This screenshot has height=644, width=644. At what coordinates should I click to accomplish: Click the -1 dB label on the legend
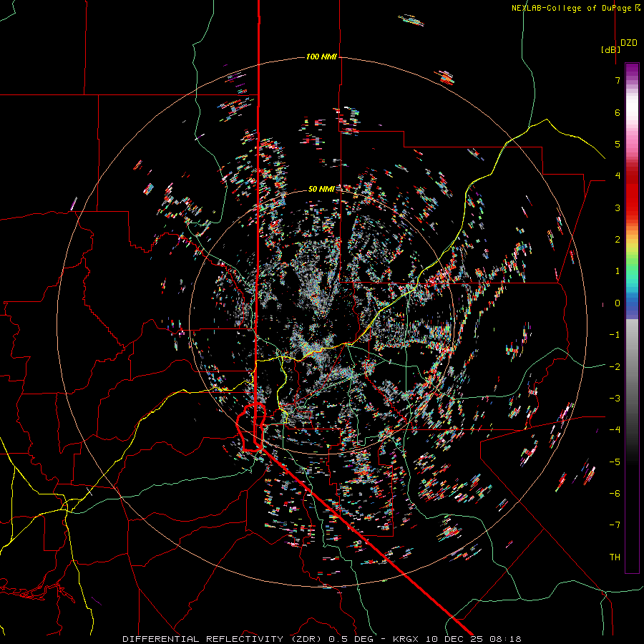[x=615, y=335]
